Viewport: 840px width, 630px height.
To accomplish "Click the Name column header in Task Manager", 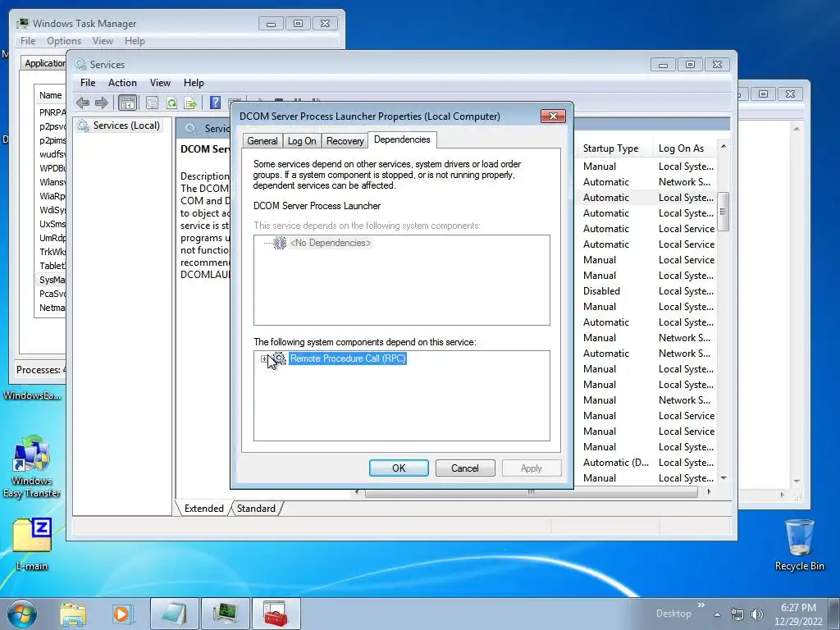I will click(51, 95).
